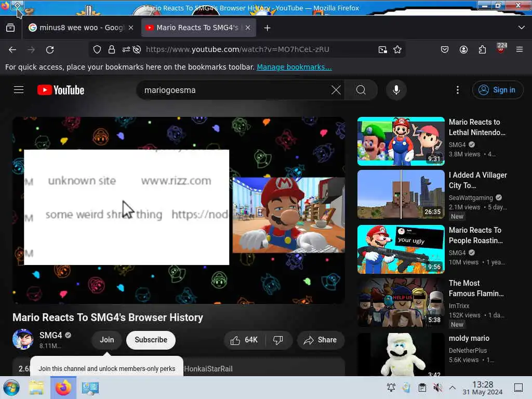This screenshot has width=532, height=399.
Task: Open Mario Reacts to Lethal Nintendo thumbnail
Action: coord(401,141)
